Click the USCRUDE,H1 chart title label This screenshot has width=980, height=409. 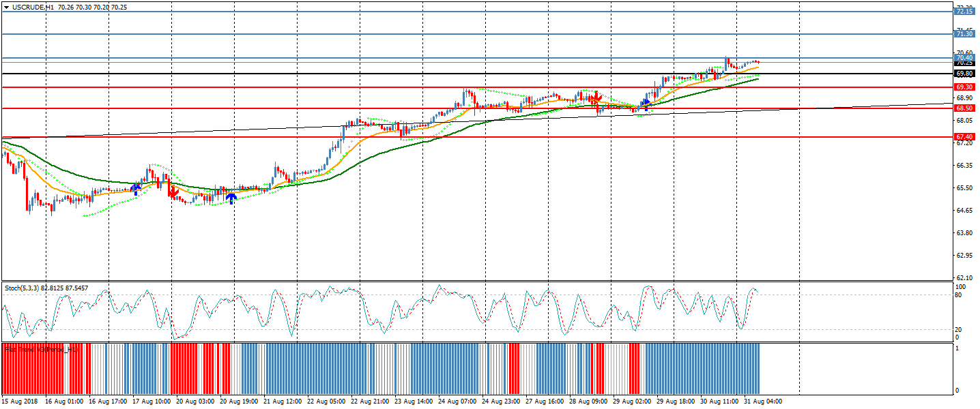pyautogui.click(x=33, y=7)
